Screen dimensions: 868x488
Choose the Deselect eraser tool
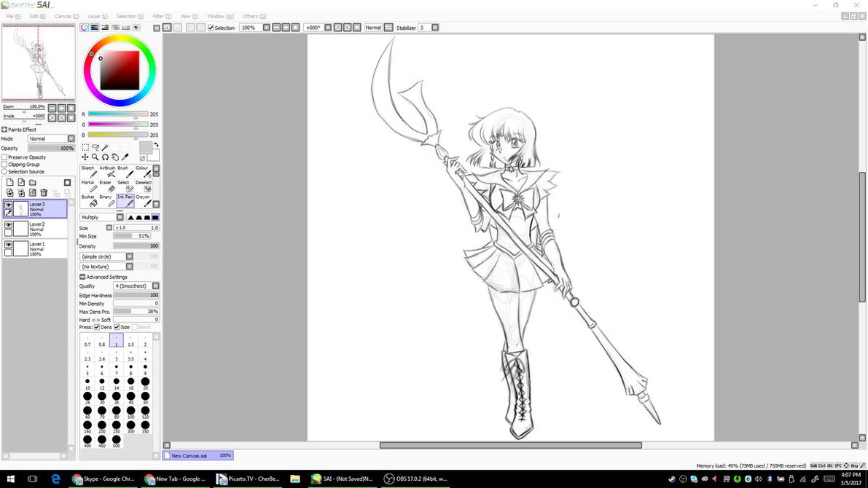pos(144,186)
